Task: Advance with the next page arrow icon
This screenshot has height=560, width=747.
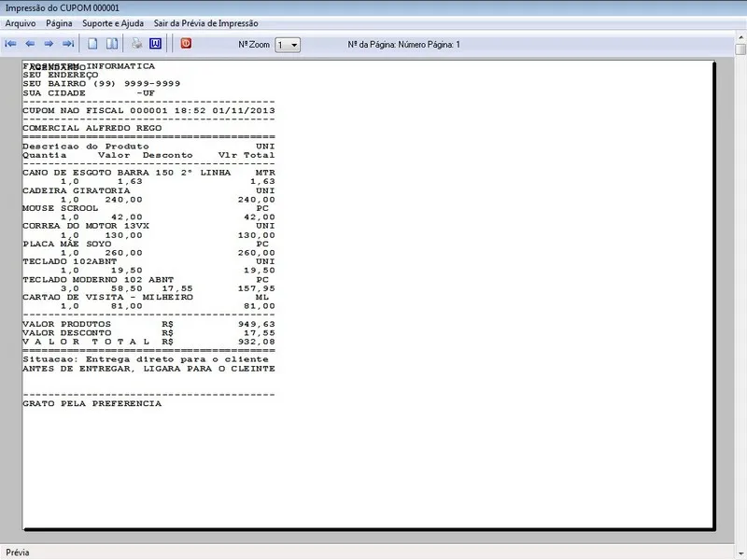Action: (49, 44)
